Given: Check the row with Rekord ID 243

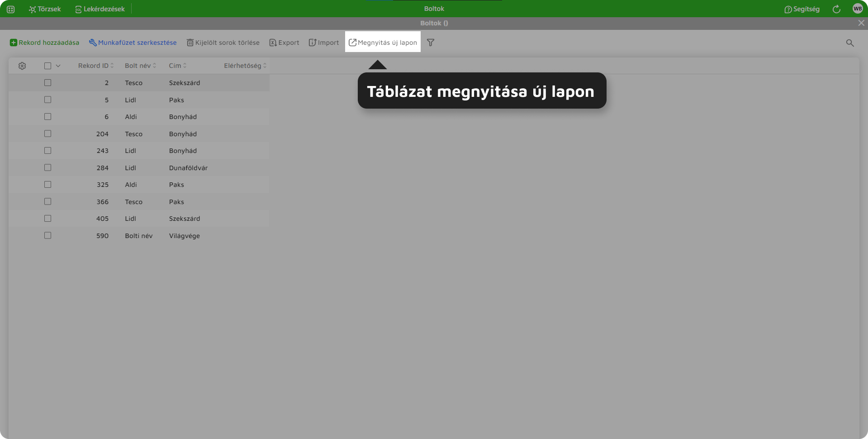Looking at the screenshot, I should point(47,151).
